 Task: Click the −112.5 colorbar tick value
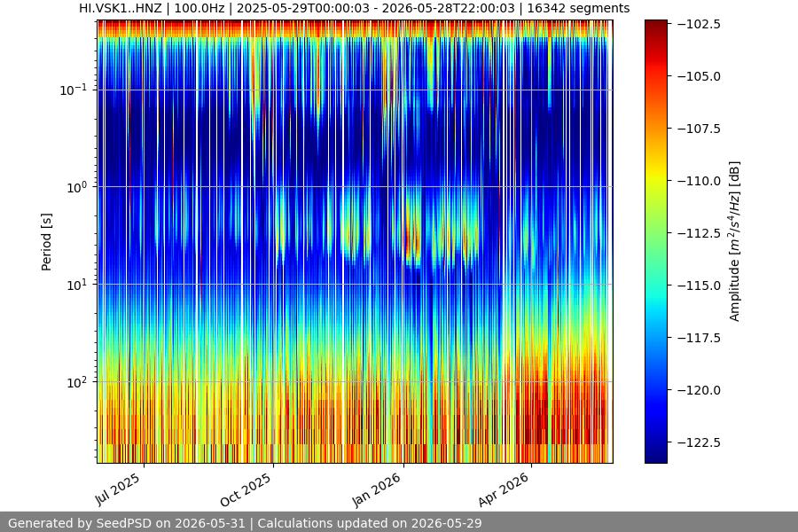coord(700,233)
